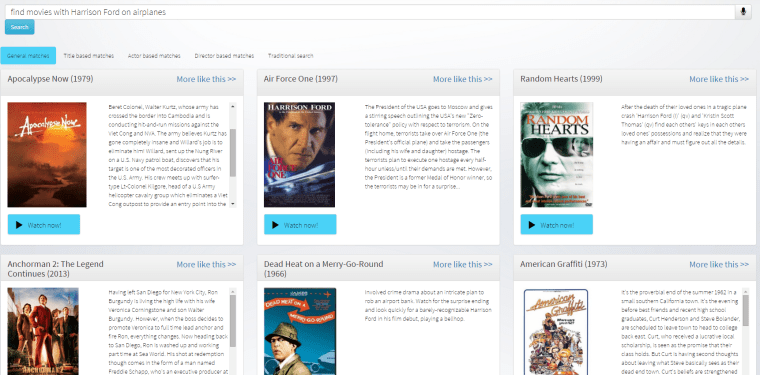The image size is (760, 375).
Task: Open More like this for Dead Heat on a Merry-Go-Round
Action: [462, 265]
